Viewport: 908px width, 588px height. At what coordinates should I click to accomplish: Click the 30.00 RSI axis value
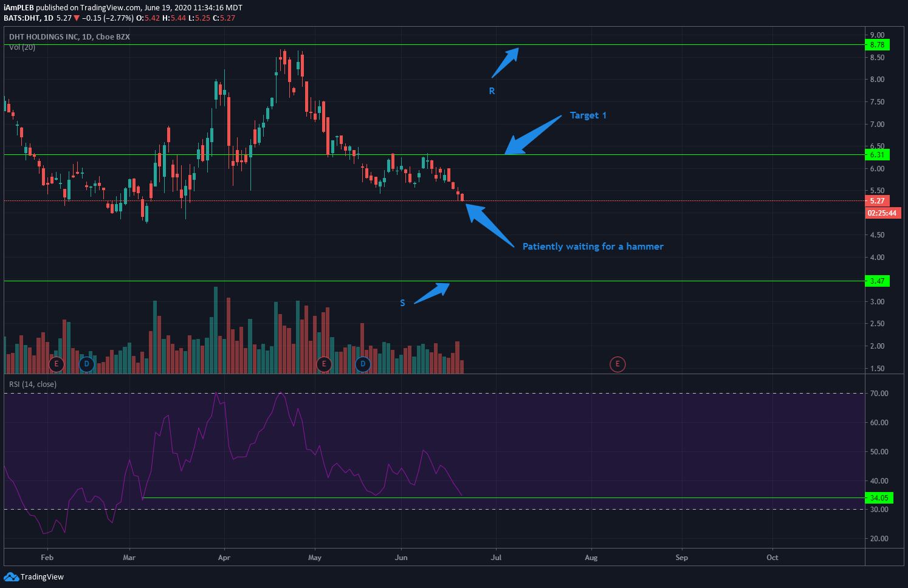click(879, 510)
